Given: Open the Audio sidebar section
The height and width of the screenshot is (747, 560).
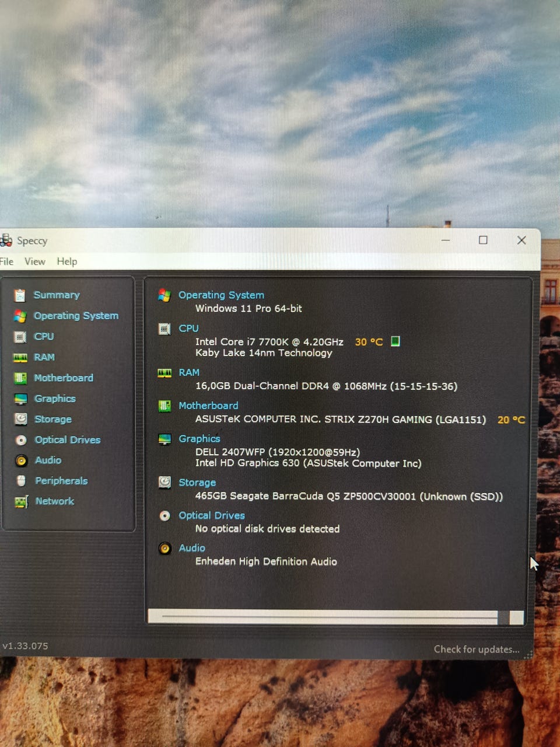Looking at the screenshot, I should coord(48,460).
